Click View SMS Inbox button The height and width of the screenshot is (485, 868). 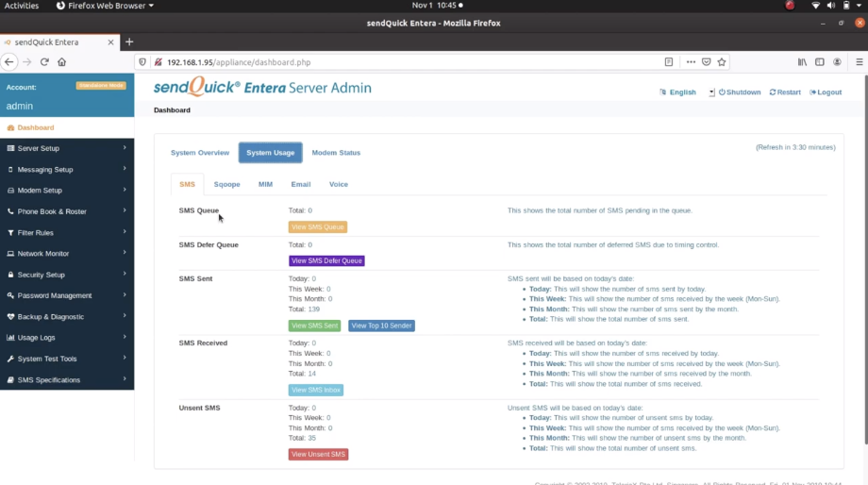[315, 391]
